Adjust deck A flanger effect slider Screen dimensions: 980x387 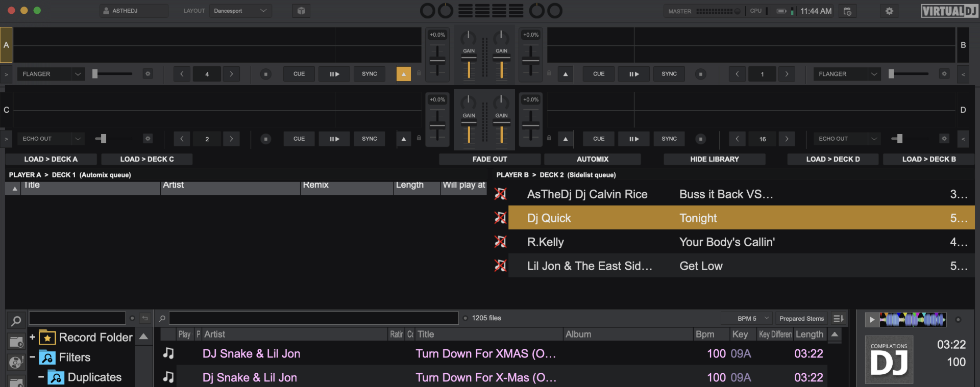coord(112,74)
